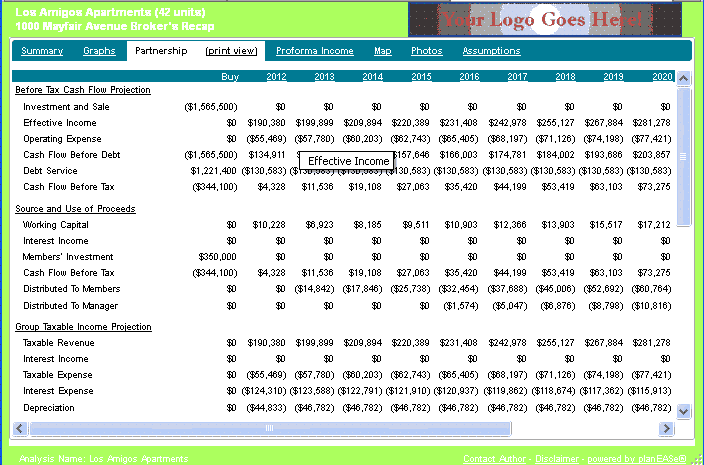Screen dimensions: 704x465
Task: Click the Before Tax Cash Flow Projection heading
Action: (x=83, y=90)
